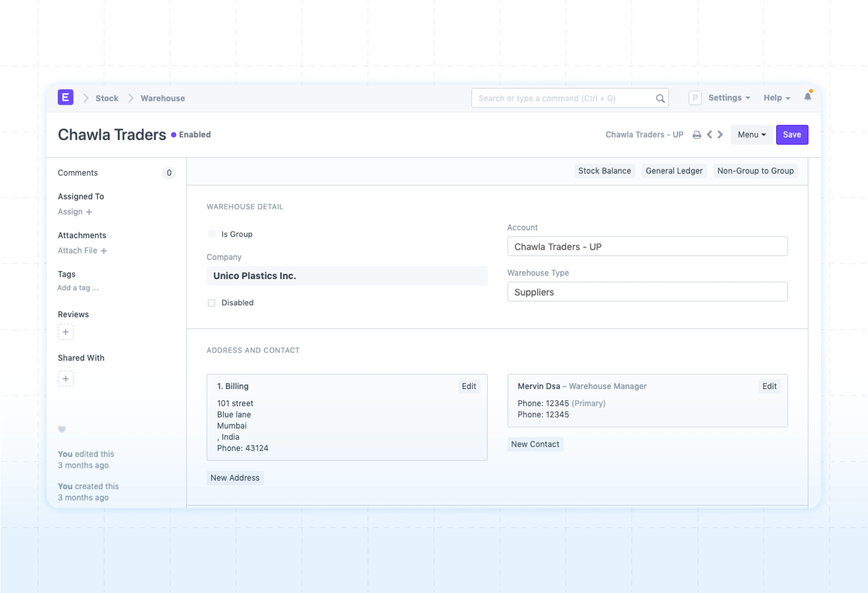Edit the Billing address
This screenshot has height=593, width=868.
point(469,386)
